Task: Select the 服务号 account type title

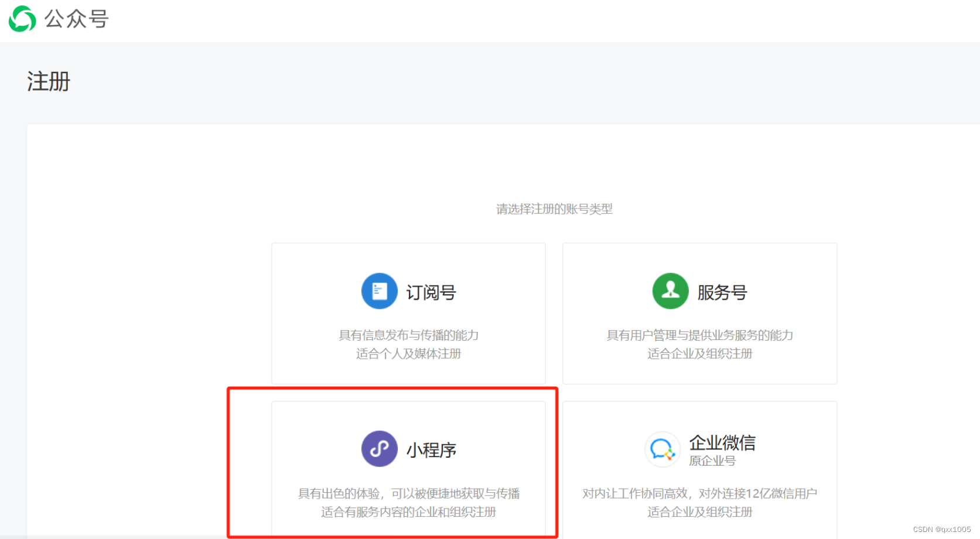Action: point(722,292)
